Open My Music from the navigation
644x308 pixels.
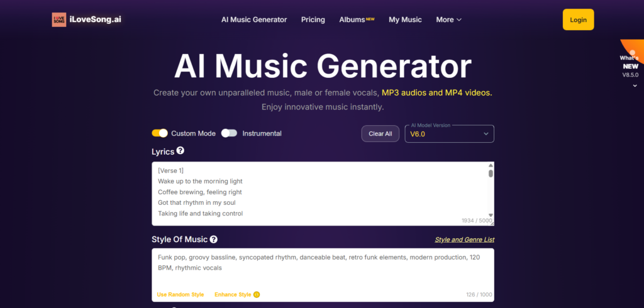point(406,19)
